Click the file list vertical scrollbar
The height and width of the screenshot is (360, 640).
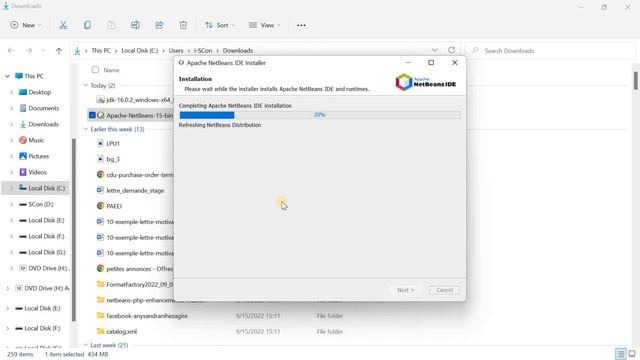[x=636, y=80]
